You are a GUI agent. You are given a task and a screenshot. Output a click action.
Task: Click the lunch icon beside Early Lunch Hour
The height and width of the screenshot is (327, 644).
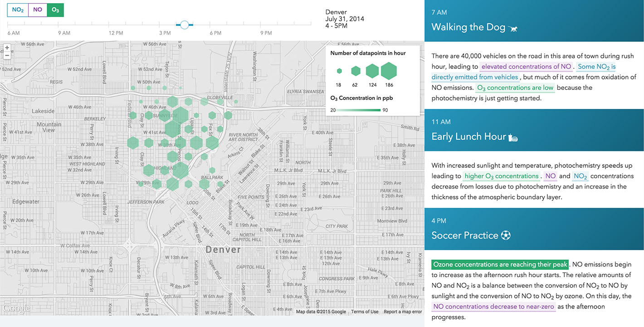(x=513, y=137)
